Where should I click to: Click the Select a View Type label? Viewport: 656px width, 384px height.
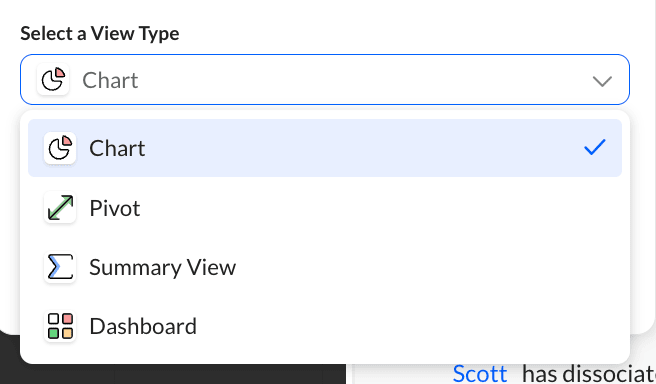pos(100,33)
